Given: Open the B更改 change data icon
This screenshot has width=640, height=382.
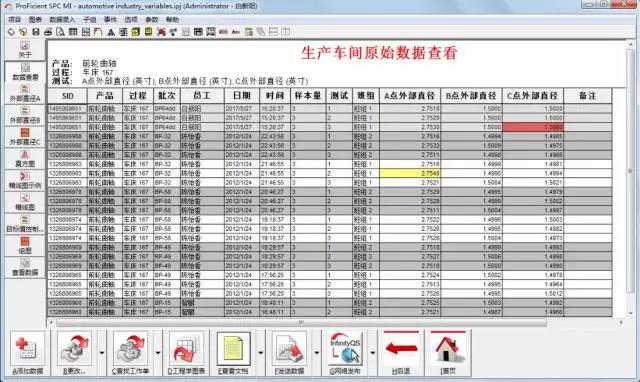Looking at the screenshot, I should [x=74, y=353].
